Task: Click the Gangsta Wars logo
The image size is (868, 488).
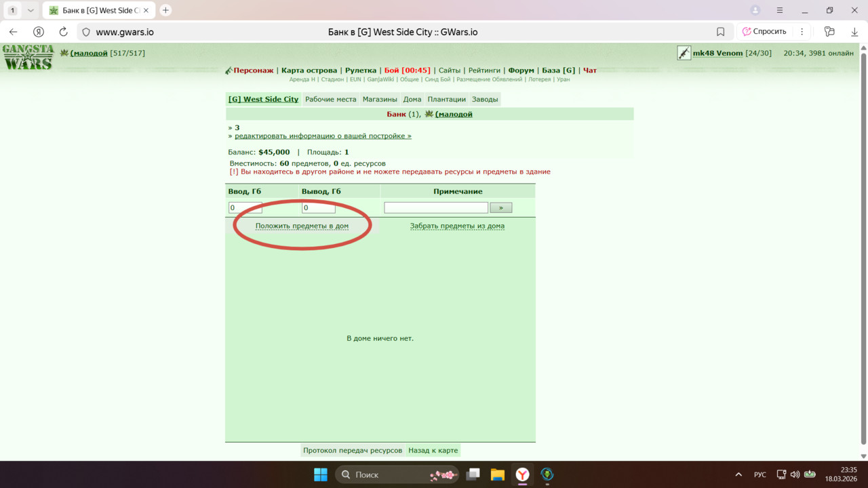Action: [x=28, y=56]
